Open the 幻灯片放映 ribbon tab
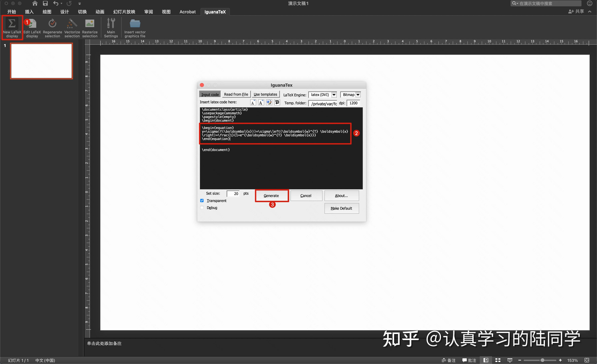This screenshot has height=364, width=597. (124, 12)
